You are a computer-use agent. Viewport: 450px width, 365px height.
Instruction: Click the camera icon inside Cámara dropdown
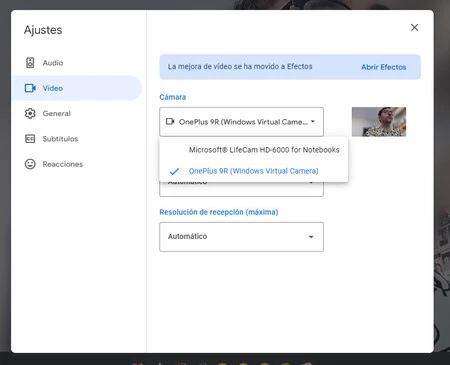(x=170, y=121)
